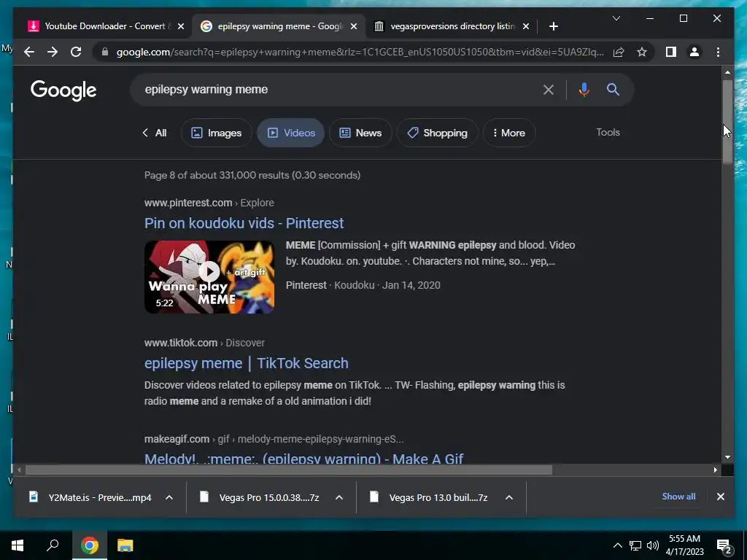Click the epilepsy warning meme search field
This screenshot has height=560, width=747.
coord(333,90)
